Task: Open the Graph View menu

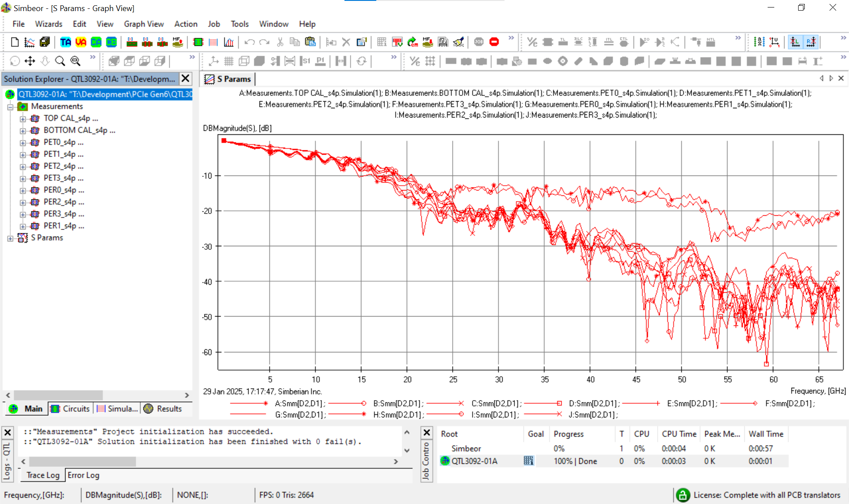Action: [x=144, y=24]
